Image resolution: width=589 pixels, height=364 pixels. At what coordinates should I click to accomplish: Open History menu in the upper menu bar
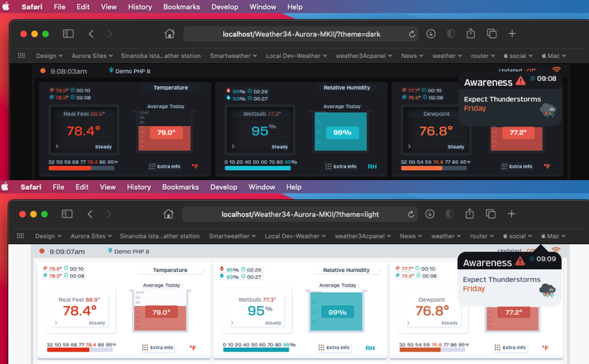click(140, 7)
